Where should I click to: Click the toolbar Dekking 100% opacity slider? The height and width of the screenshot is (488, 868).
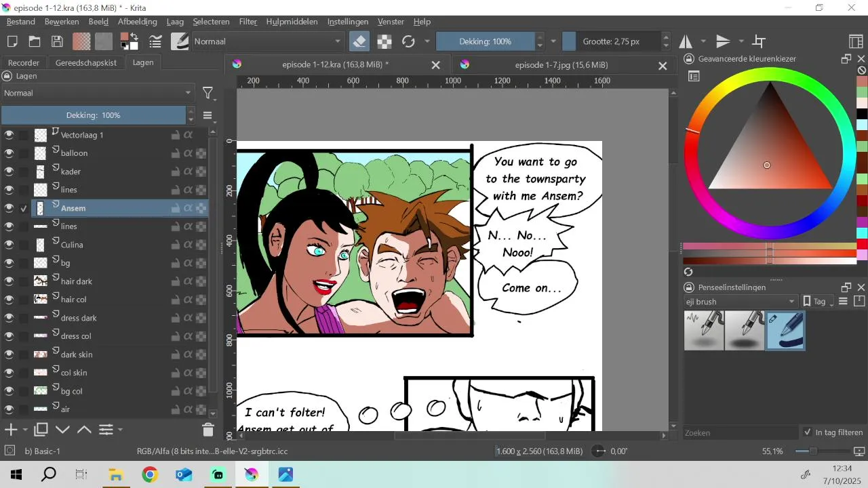click(486, 41)
